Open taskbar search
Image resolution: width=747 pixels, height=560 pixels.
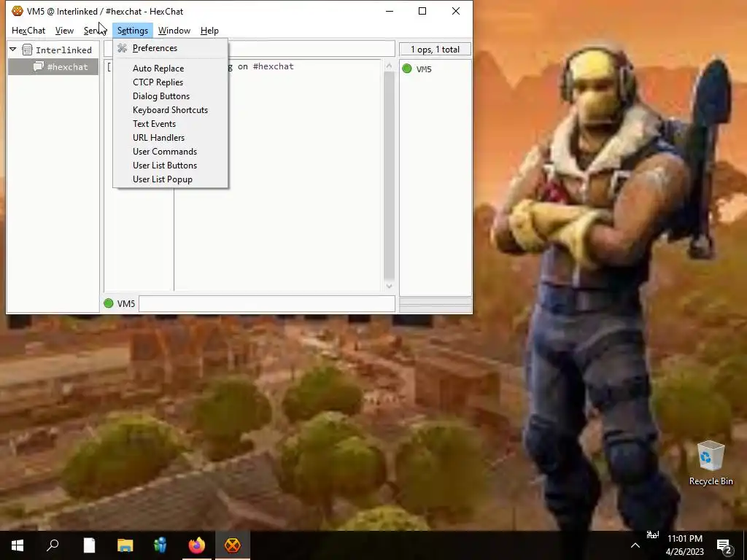53,545
